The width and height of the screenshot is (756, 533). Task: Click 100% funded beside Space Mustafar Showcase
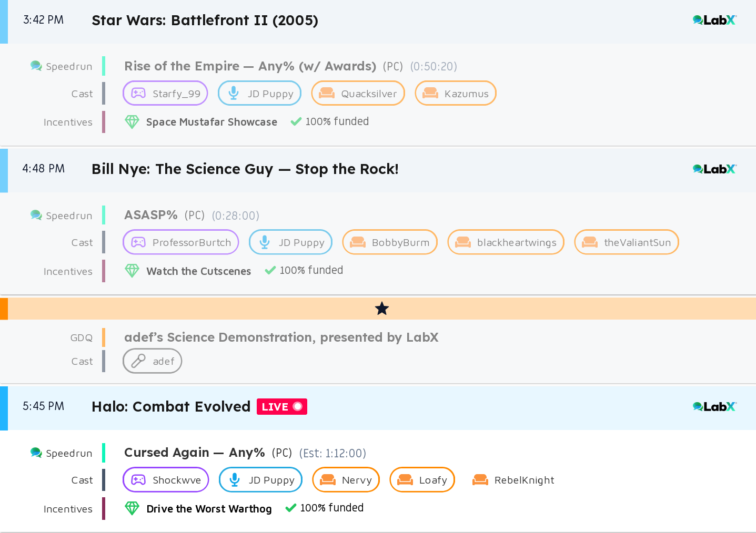[x=337, y=121]
